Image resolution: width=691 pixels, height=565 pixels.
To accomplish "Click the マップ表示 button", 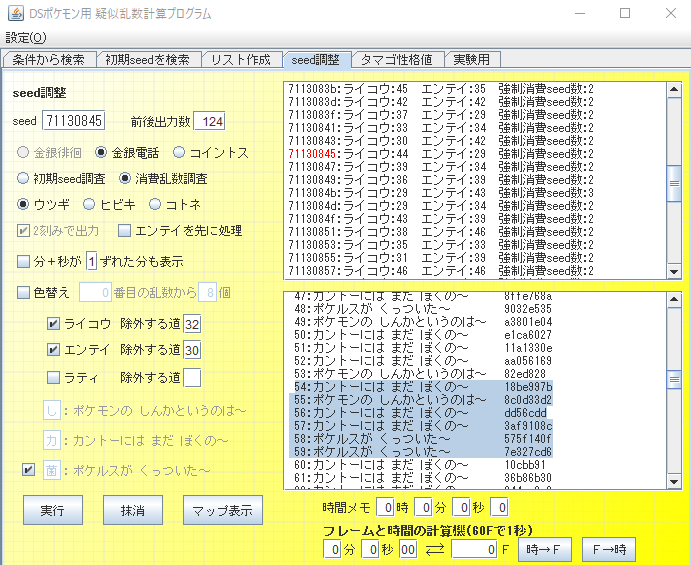I will pos(223,510).
